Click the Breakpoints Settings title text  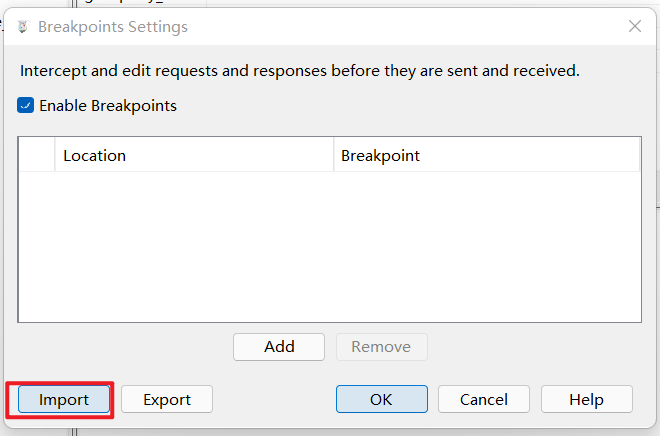(x=112, y=27)
